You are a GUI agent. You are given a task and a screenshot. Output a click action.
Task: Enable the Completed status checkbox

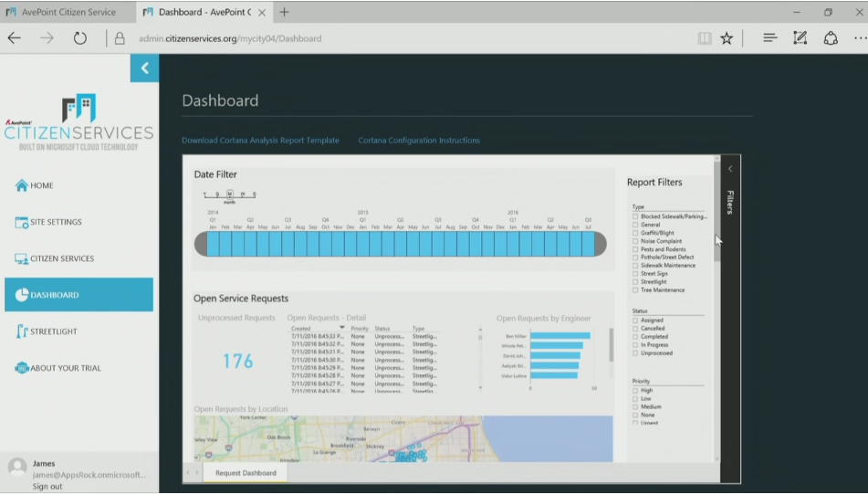coord(635,337)
